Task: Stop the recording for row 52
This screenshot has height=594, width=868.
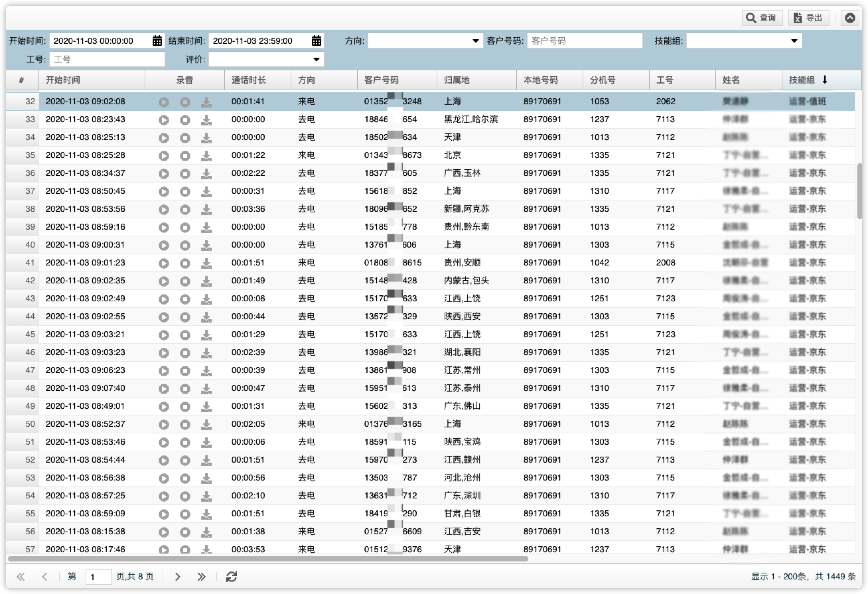Action: pyautogui.click(x=185, y=461)
